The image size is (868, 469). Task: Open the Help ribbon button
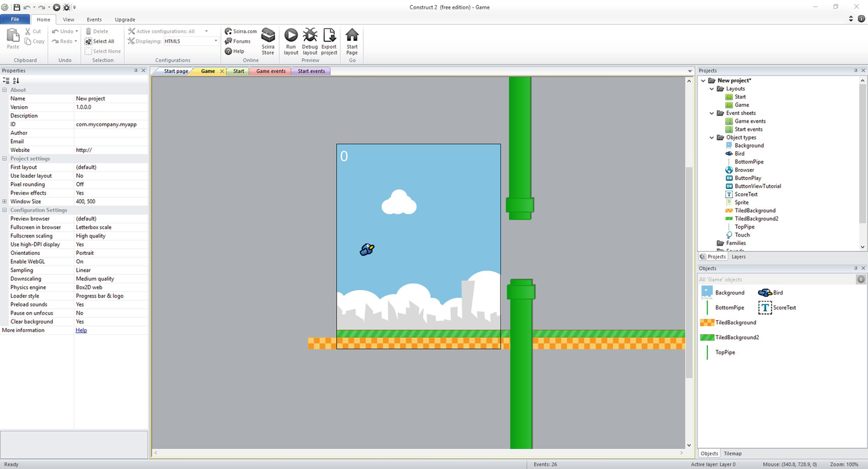234,51
